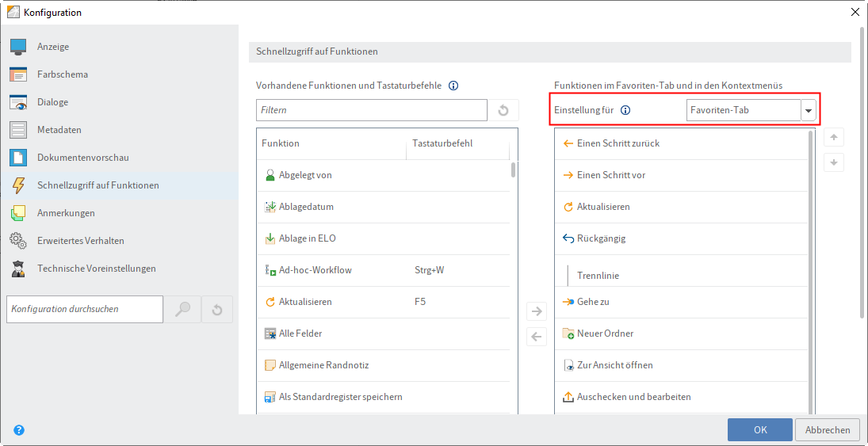Screen dimensions: 868x446
Task: Select Einen Schritt zurück favorite
Action: (681, 144)
